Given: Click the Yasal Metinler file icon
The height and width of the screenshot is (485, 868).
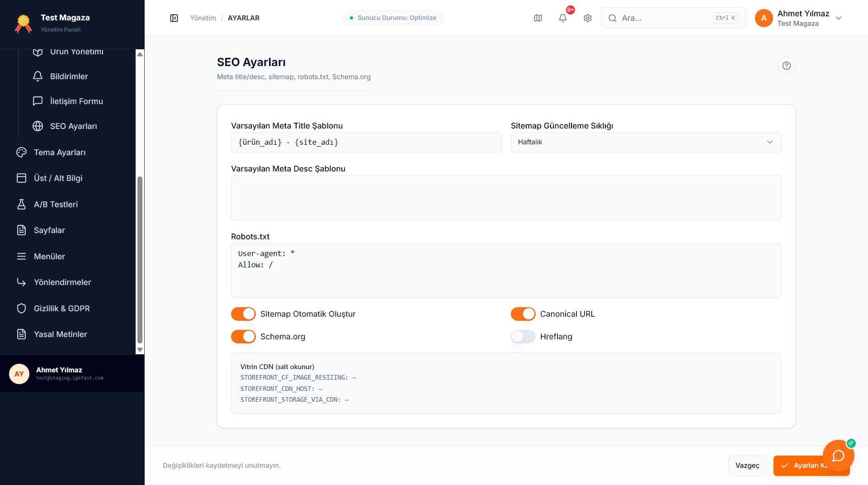Looking at the screenshot, I should tap(21, 334).
